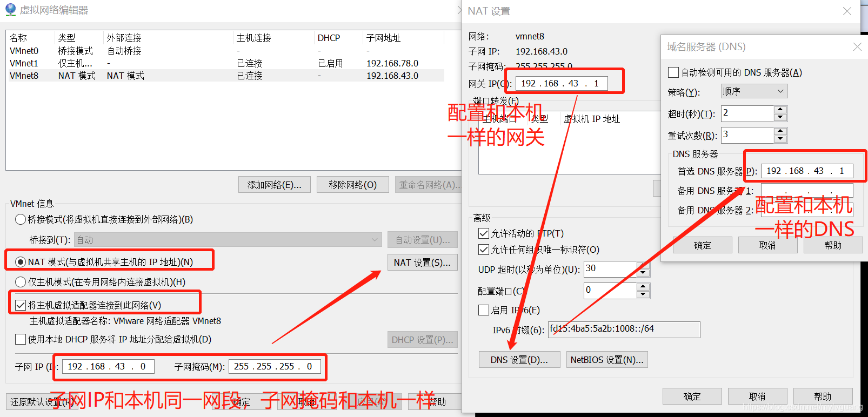The width and height of the screenshot is (868, 417).
Task: Open DNS 设置(D)... button
Action: [519, 360]
